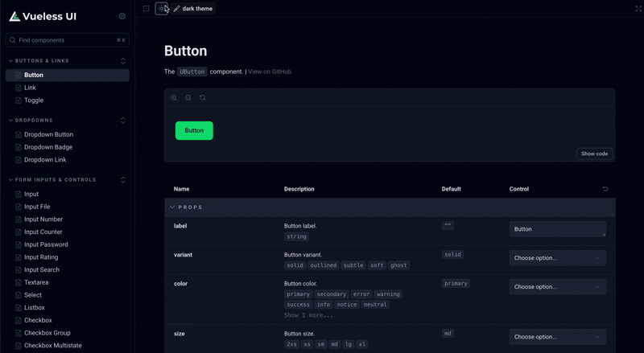This screenshot has height=353, width=644.
Task: Toggle the light/dark theme sun icon
Action: [x=162, y=9]
